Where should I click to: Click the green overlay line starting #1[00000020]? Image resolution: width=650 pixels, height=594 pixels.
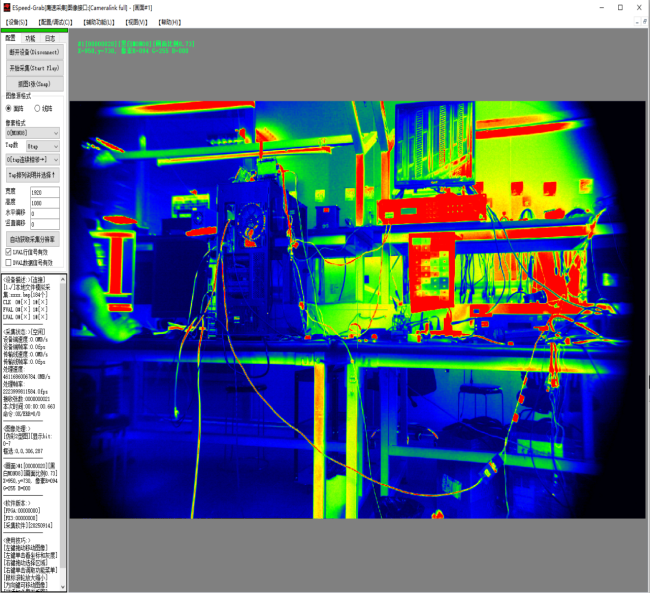click(136, 44)
